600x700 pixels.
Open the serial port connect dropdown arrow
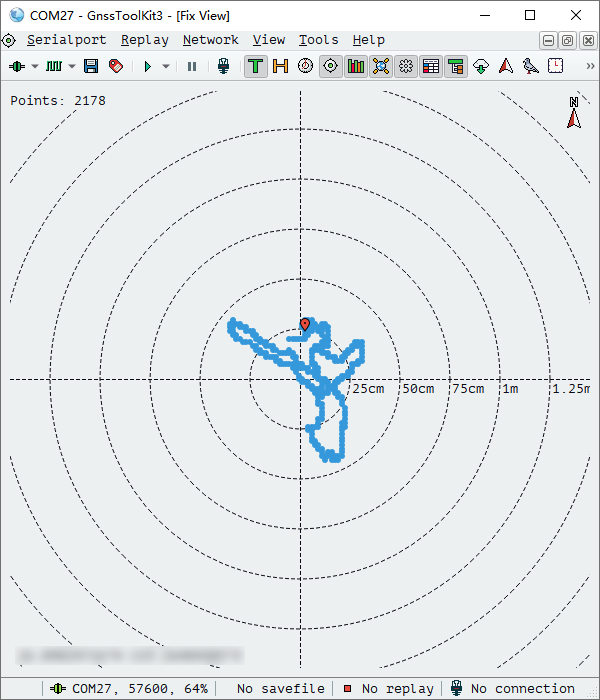(x=35, y=67)
